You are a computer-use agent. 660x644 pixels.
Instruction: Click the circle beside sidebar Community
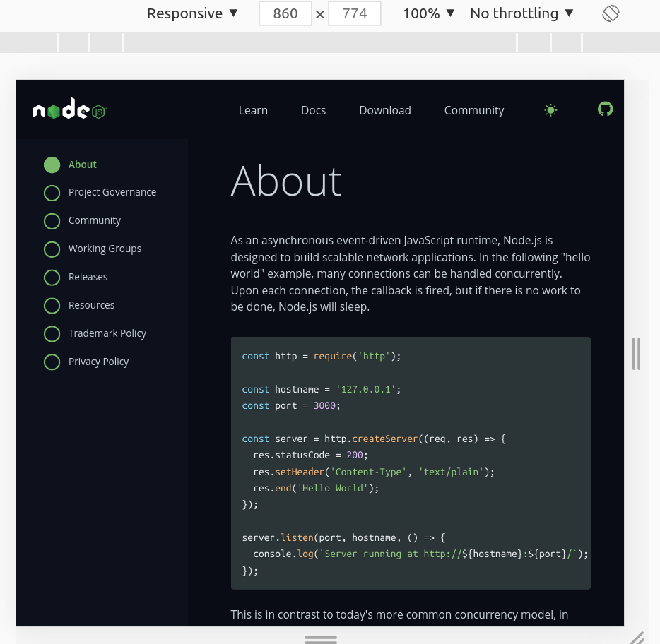point(52,221)
